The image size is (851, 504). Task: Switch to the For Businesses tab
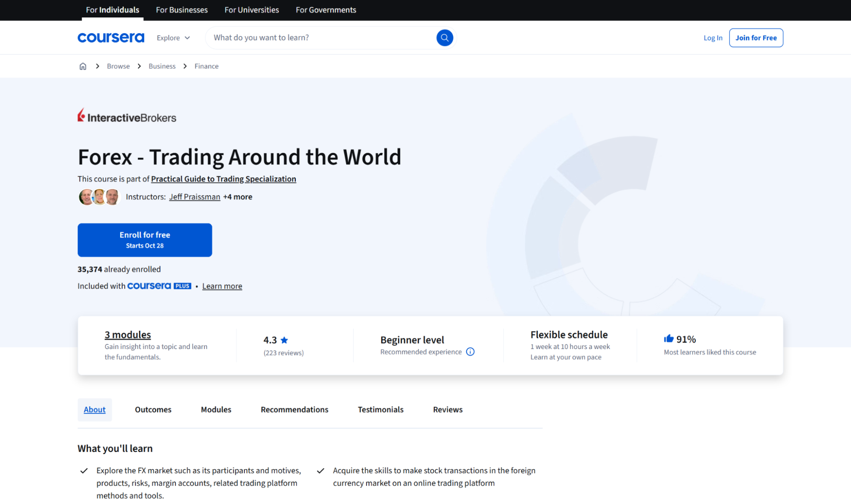pyautogui.click(x=182, y=10)
